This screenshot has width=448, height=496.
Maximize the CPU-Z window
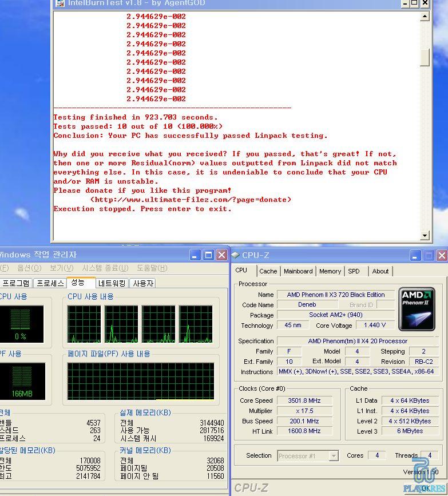(x=429, y=256)
